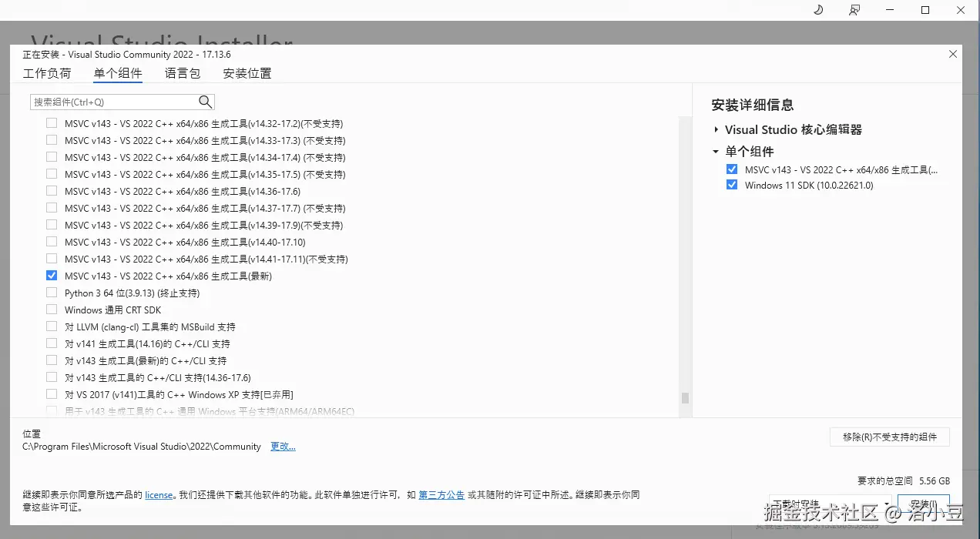The height and width of the screenshot is (539, 980).
Task: Enable 对 LLVM (clang-cl) 工具集的 MSBuild 支持
Action: coord(51,326)
